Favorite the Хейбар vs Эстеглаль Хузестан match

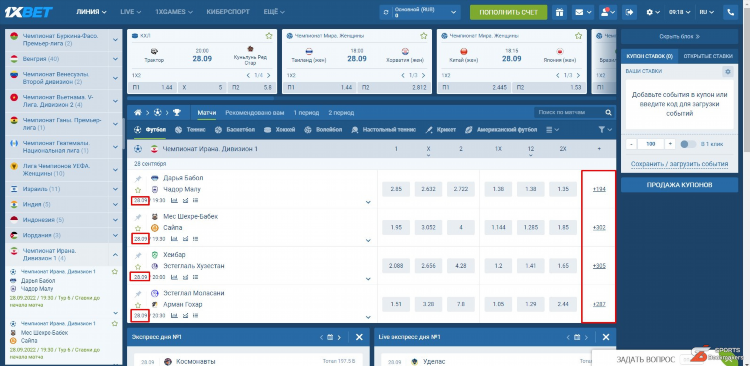point(138,266)
